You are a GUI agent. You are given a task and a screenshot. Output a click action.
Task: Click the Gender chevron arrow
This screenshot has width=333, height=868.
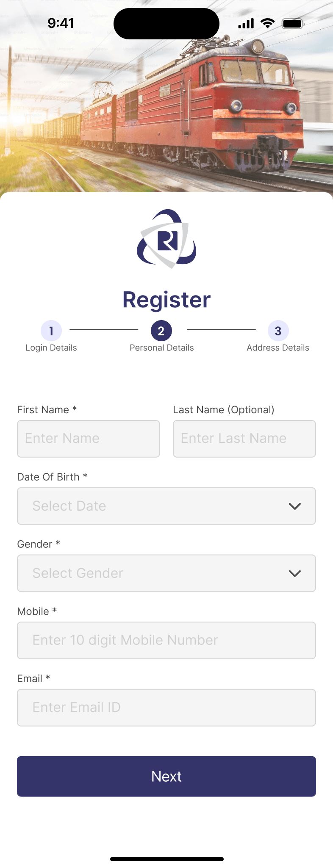295,573
